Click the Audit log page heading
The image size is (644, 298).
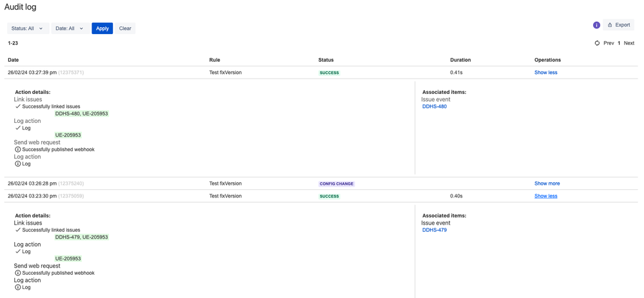[20, 7]
